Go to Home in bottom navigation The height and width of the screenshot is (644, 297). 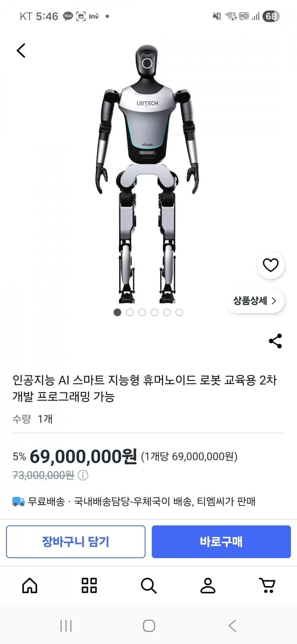[30, 586]
